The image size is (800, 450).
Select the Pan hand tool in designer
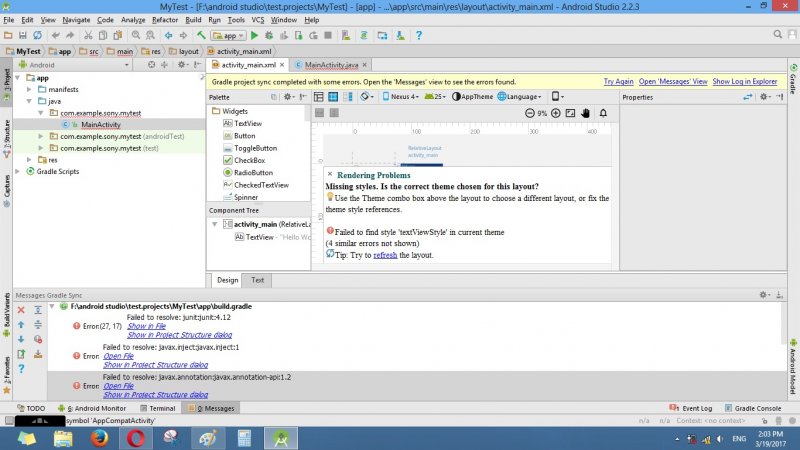pos(587,113)
